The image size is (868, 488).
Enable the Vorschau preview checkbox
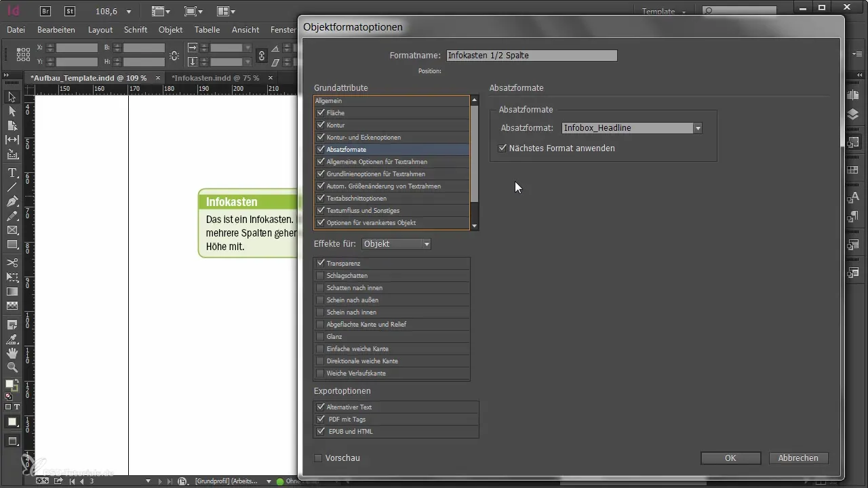[318, 458]
